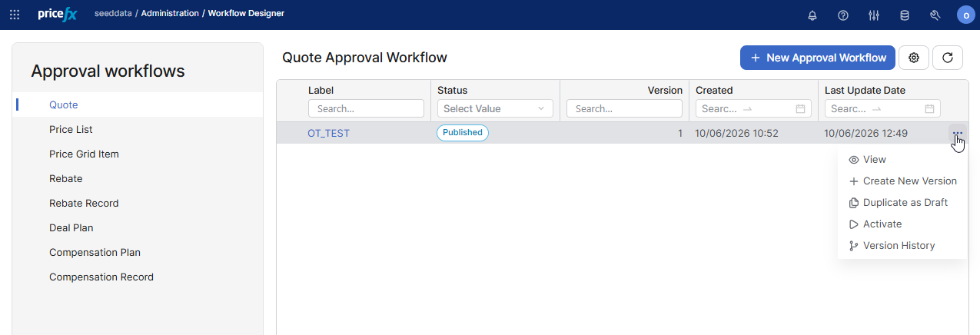Open the notifications bell icon
Image resolution: width=980 pixels, height=335 pixels.
[x=812, y=15]
